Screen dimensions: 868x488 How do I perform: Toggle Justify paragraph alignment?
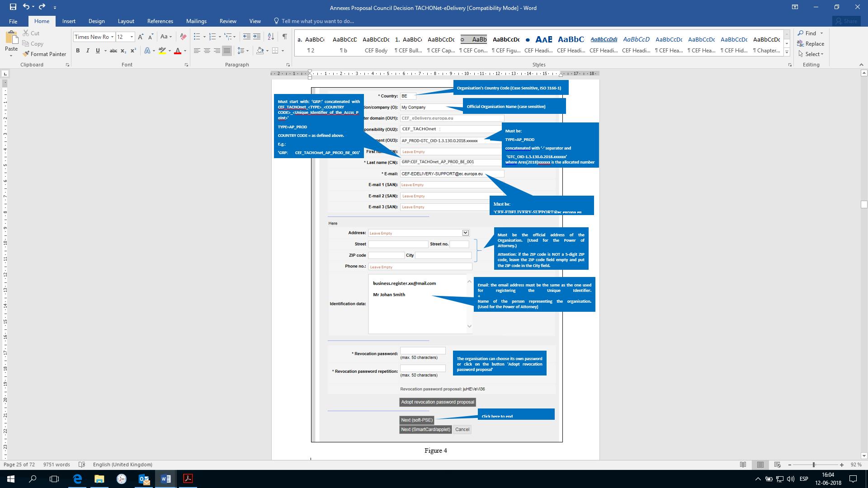click(x=227, y=51)
